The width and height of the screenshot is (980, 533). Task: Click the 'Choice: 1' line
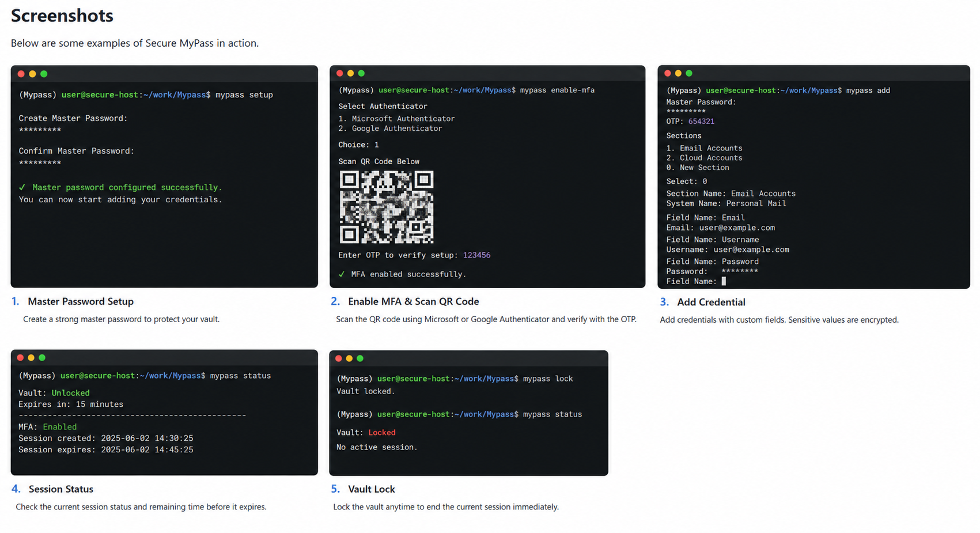tap(358, 145)
